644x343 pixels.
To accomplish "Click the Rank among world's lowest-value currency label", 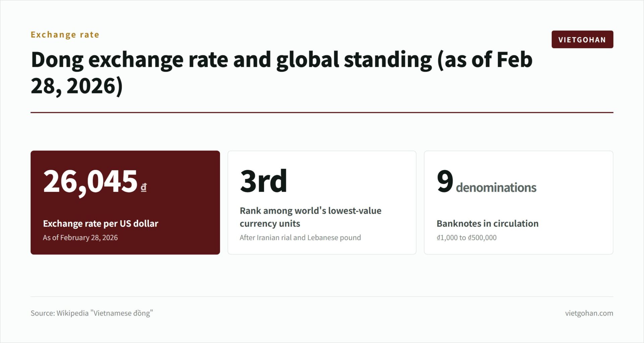I will pyautogui.click(x=311, y=217).
